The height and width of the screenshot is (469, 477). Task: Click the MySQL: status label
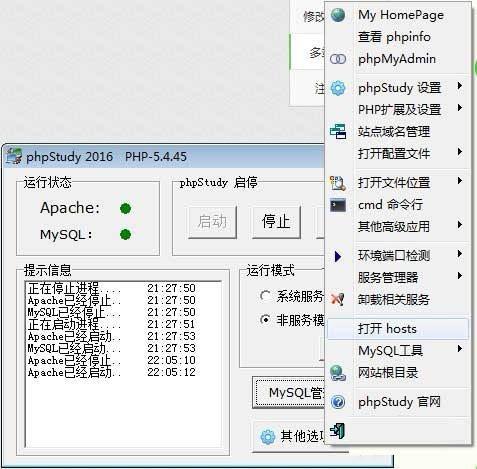66,235
